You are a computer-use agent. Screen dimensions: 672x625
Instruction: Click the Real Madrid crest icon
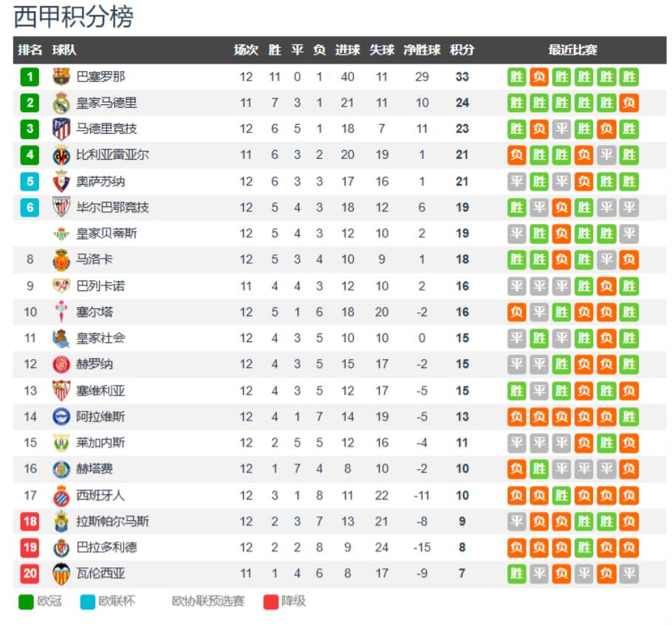tap(61, 103)
